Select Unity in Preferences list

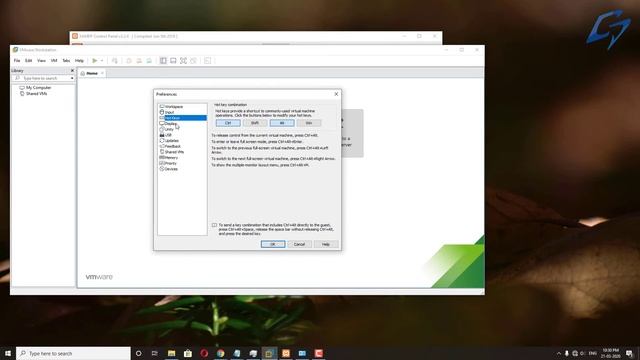click(x=169, y=129)
